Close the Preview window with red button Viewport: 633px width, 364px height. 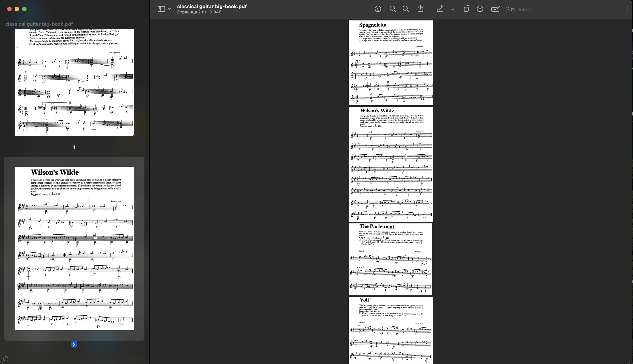(x=9, y=9)
